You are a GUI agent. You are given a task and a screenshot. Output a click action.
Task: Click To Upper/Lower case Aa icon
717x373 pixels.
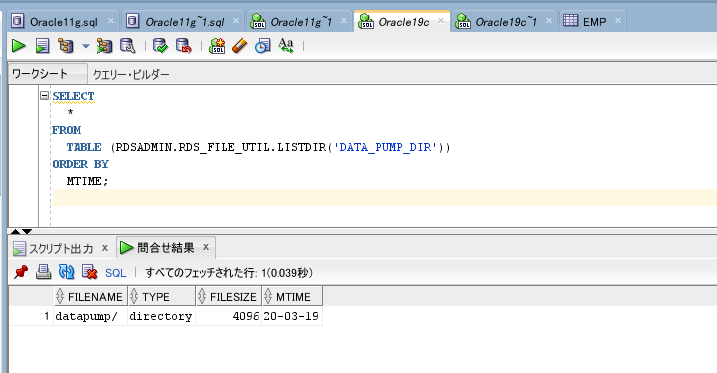pos(286,46)
